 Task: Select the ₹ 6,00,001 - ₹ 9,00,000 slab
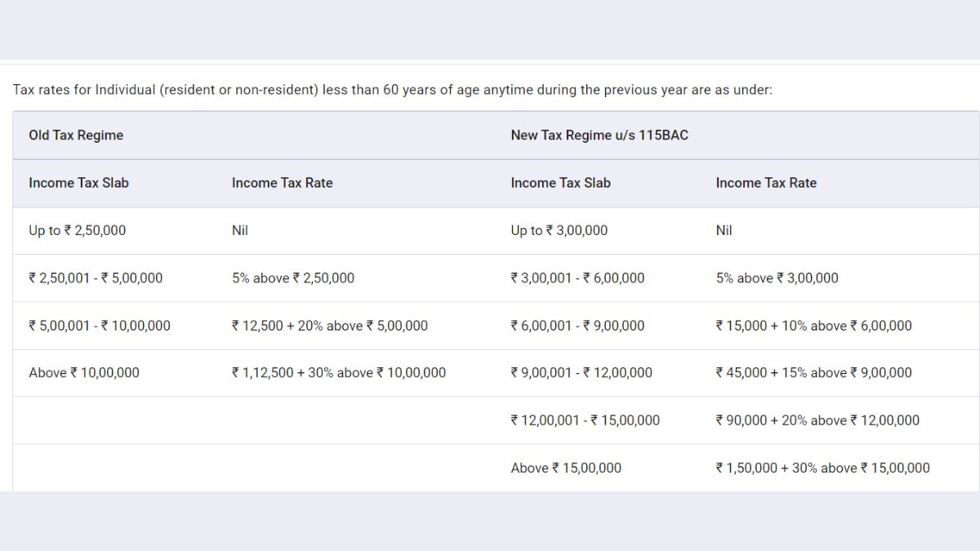click(x=577, y=326)
